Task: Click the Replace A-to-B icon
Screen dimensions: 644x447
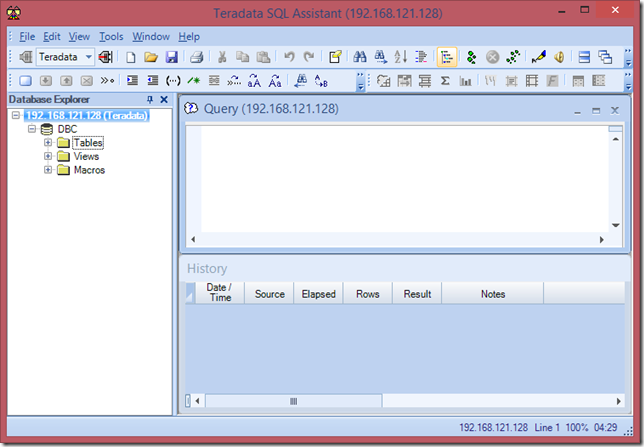Action: 321,81
